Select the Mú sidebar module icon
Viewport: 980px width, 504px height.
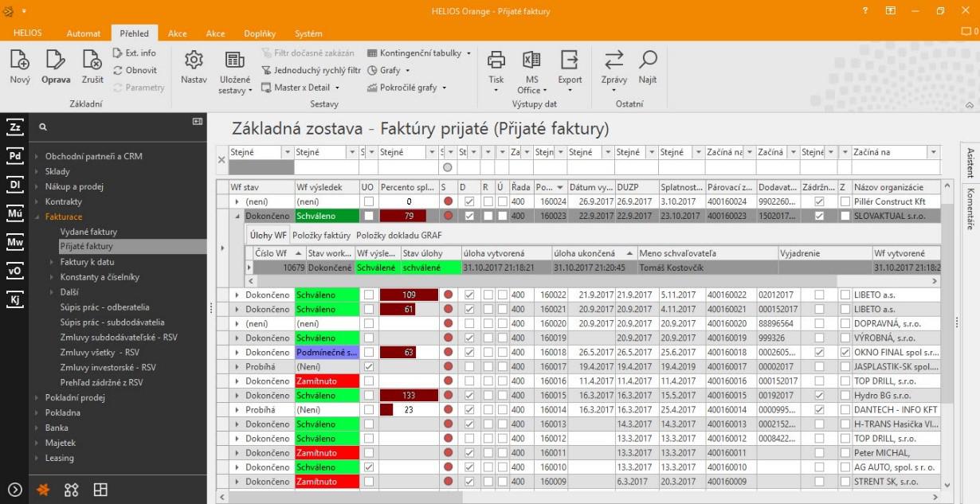(14, 213)
